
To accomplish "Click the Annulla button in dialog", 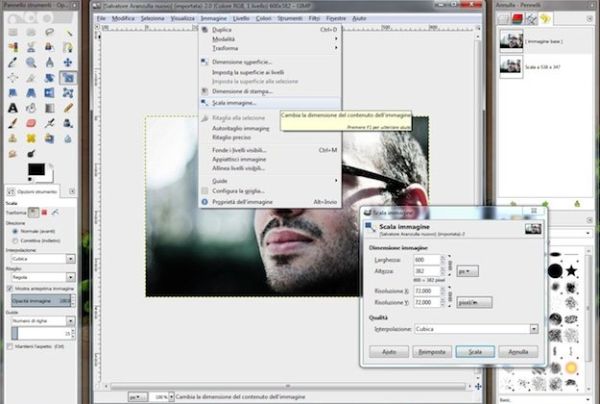I will 518,352.
